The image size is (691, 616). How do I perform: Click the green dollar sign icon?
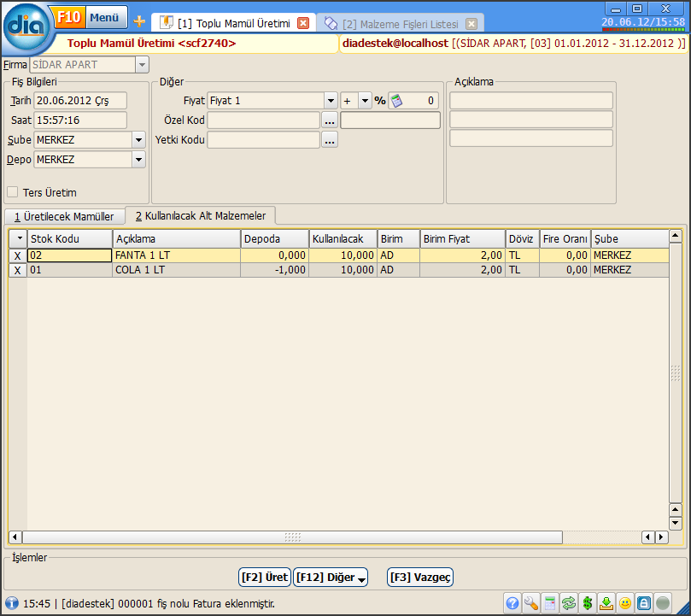pyautogui.click(x=588, y=603)
